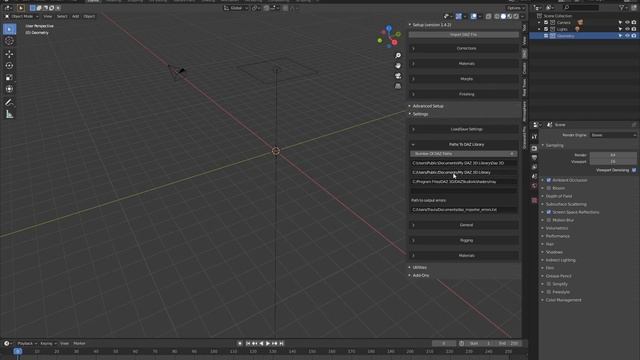Open the View Layer properties tab icon

tap(534, 167)
